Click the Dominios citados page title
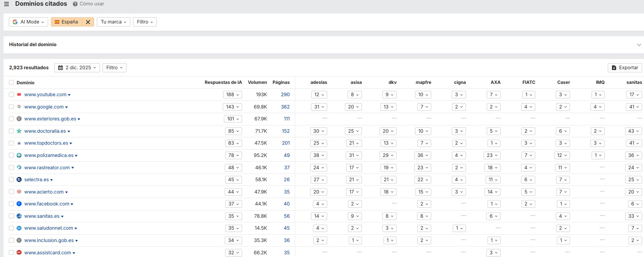 tap(41, 4)
